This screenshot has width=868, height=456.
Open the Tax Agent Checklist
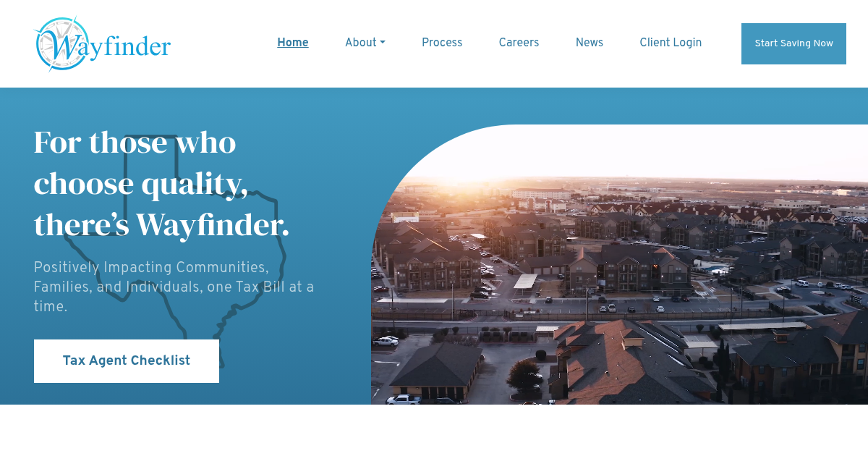(x=127, y=360)
